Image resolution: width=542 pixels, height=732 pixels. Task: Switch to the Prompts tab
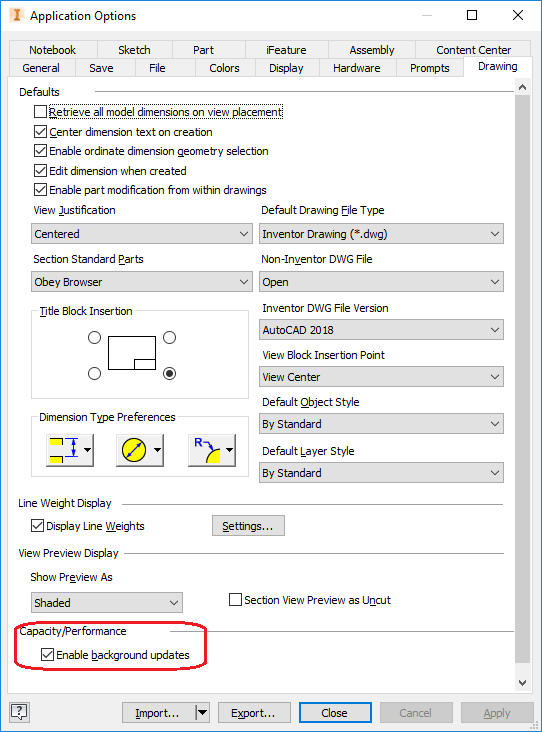click(429, 68)
